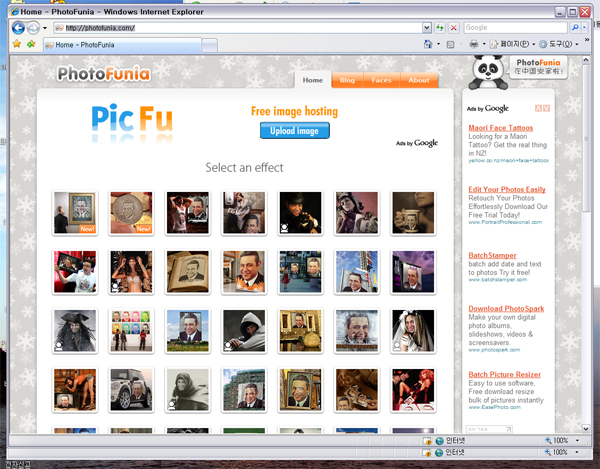Click the address bar with photofunia.com URL
This screenshot has width=600, height=469.
[238, 28]
